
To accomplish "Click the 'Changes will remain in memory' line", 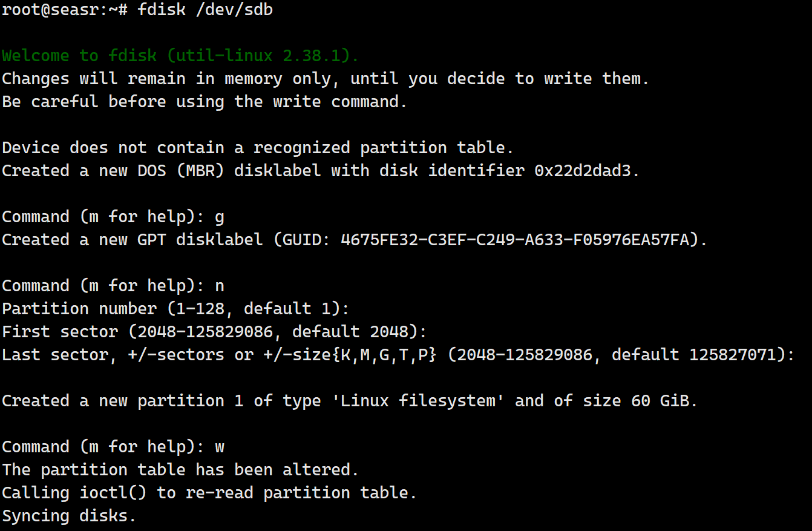I will 325,79.
